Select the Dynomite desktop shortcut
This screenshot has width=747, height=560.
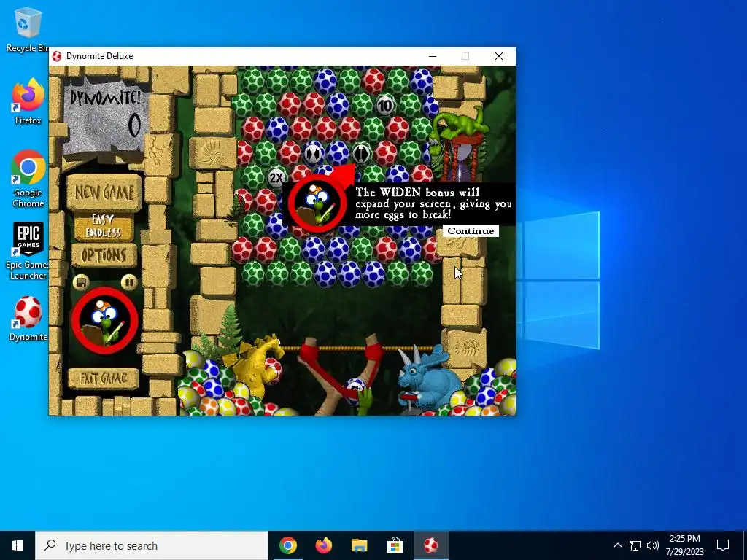(x=28, y=319)
